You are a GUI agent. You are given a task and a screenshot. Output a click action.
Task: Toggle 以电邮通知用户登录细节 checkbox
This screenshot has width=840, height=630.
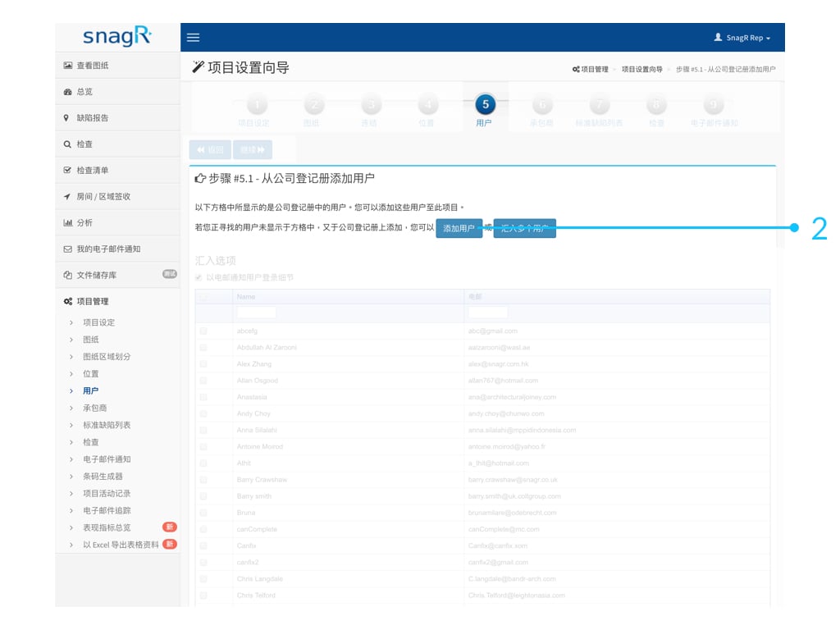[199, 277]
